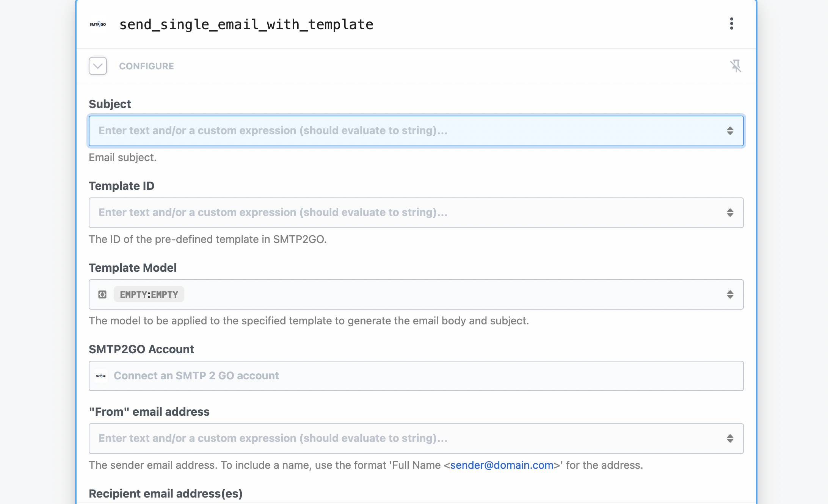Click the CONFIGURE section label

(146, 66)
